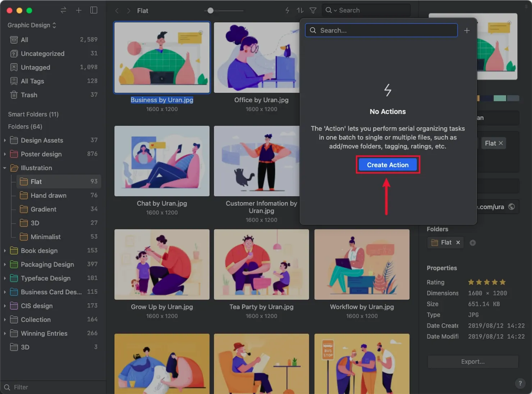Screen dimensions: 532x394
Task: Click the help question mark icon
Action: 520,383
